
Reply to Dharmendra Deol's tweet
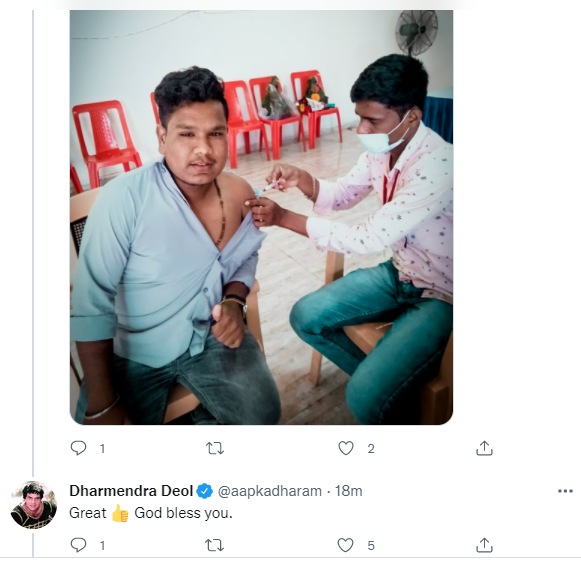[x=78, y=544]
